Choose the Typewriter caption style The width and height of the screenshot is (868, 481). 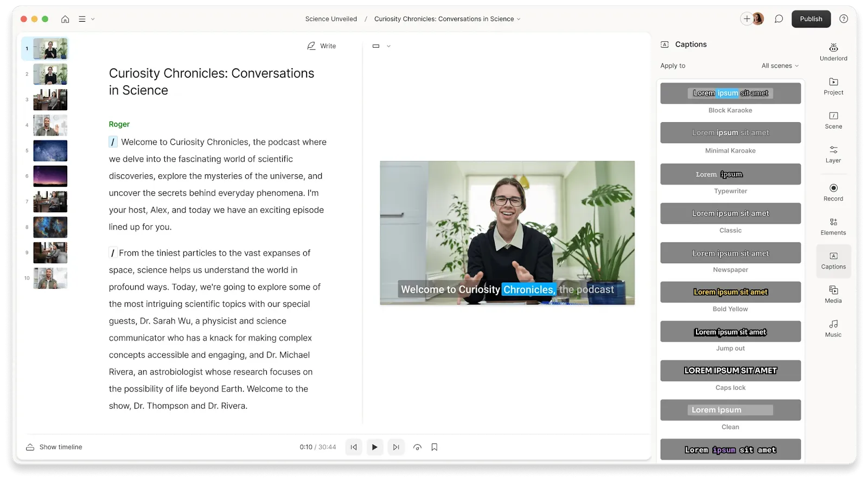[730, 174]
